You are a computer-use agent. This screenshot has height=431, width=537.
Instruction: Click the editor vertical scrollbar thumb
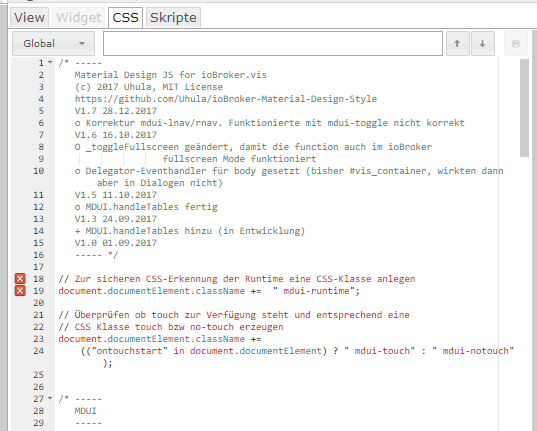coord(524,108)
